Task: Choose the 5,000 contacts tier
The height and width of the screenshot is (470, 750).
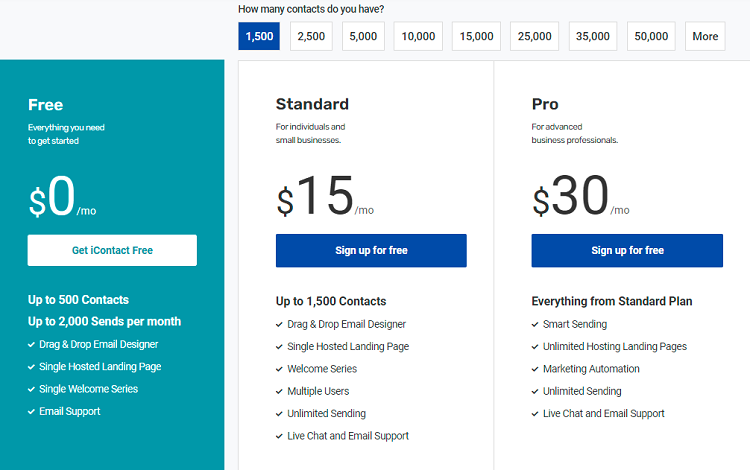Action: click(x=363, y=36)
